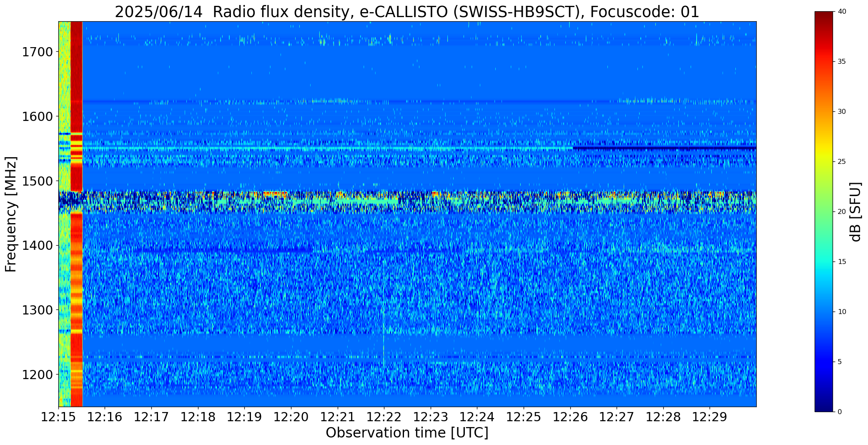Image resolution: width=868 pixels, height=445 pixels.
Task: Click the colorbar tick label 15
Action: point(842,262)
